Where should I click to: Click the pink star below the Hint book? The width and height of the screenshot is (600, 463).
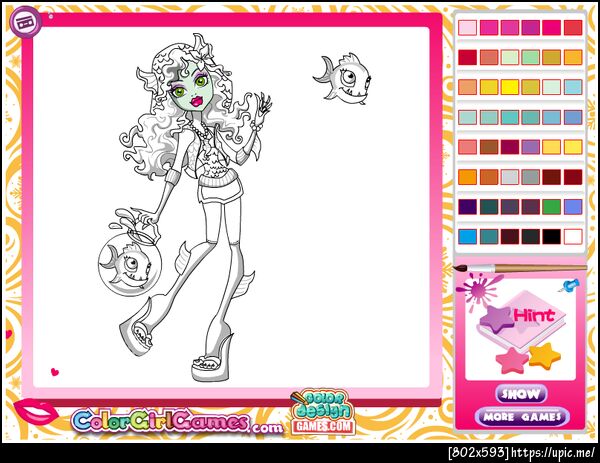512,360
